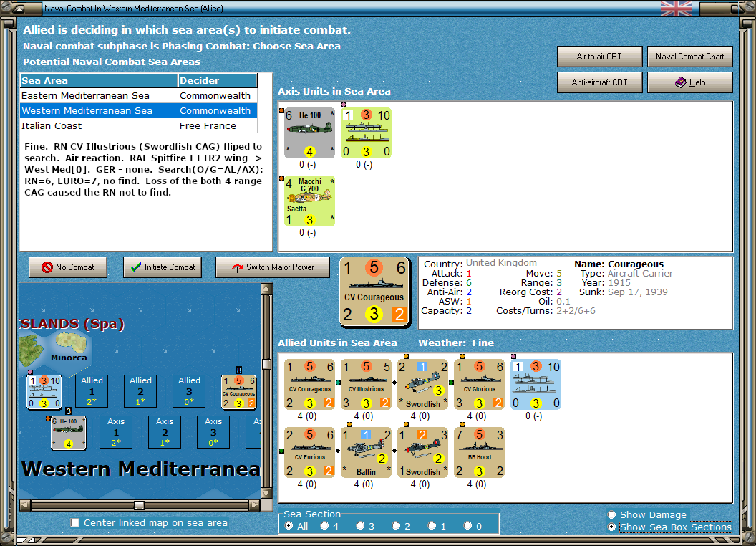Open the Anti-aircraft CRT
Viewport: 756px width, 546px height.
pos(600,82)
